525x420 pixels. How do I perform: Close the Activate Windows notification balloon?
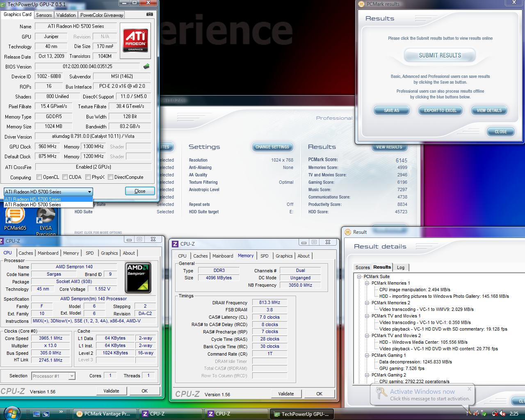tap(469, 388)
